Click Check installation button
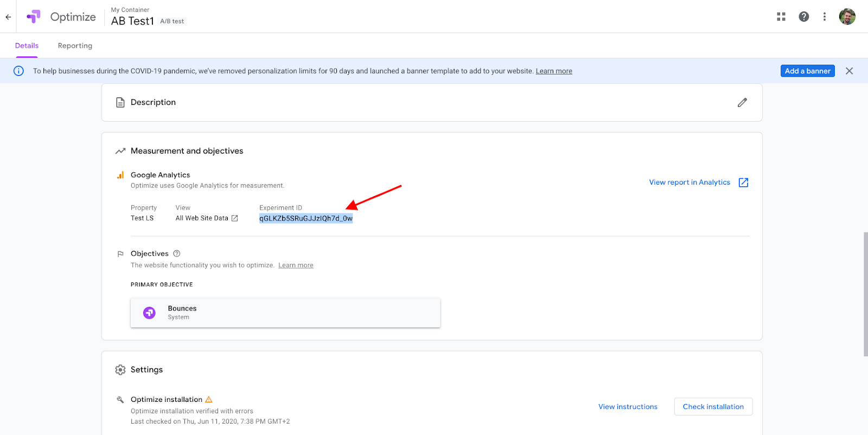The width and height of the screenshot is (868, 435). 713,407
